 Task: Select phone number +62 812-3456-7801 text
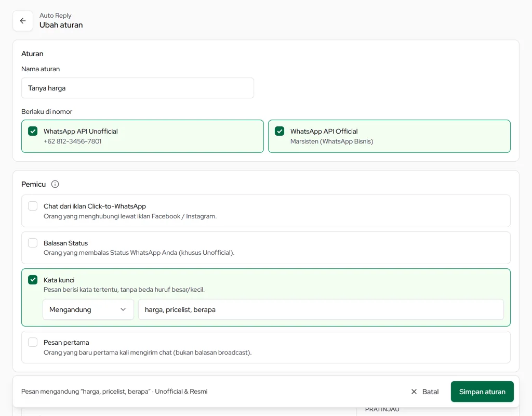coord(73,141)
